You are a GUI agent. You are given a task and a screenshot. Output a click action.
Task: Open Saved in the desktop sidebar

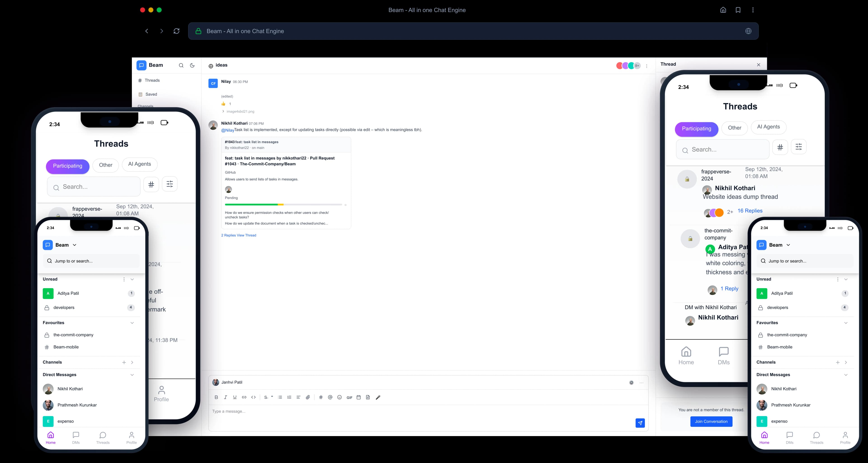[x=151, y=94]
